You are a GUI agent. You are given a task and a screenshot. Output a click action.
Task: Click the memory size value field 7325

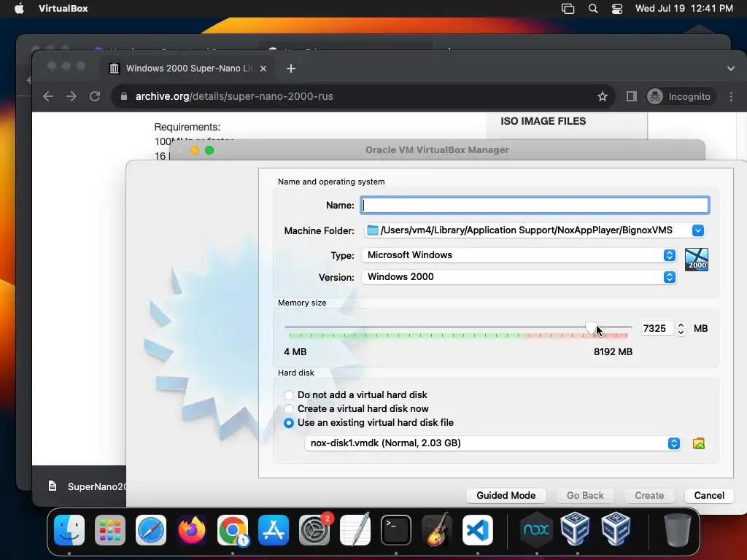[x=657, y=329]
